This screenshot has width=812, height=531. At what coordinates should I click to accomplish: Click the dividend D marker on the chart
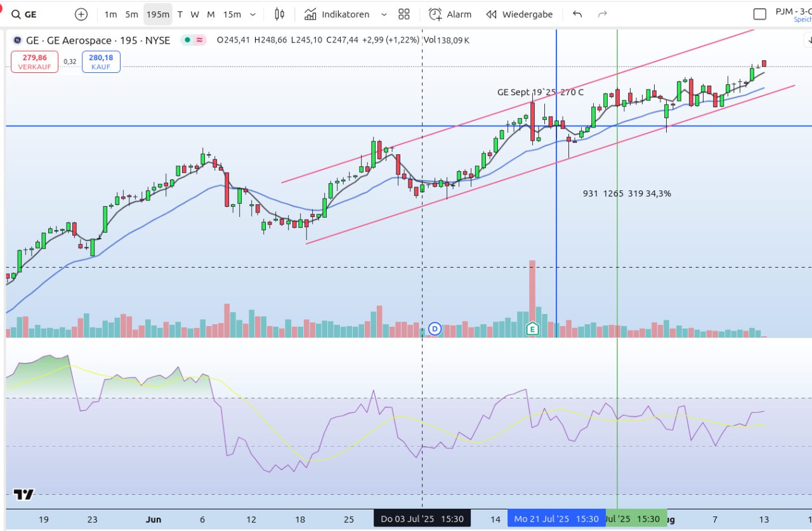pos(435,328)
